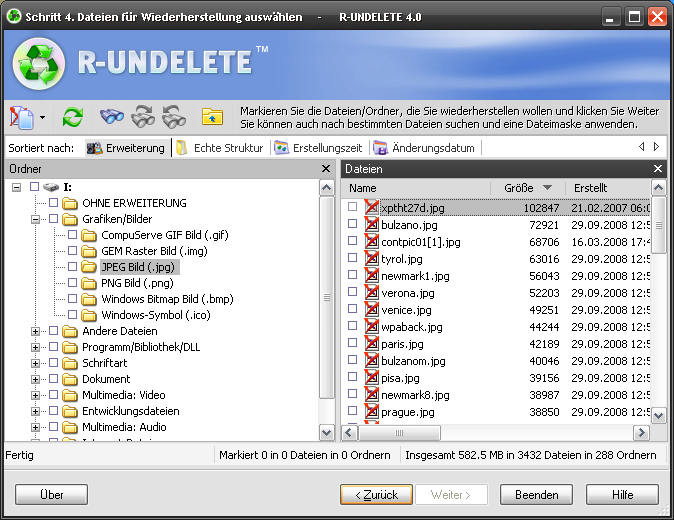Select the wpaback.jpg file name

point(412,327)
